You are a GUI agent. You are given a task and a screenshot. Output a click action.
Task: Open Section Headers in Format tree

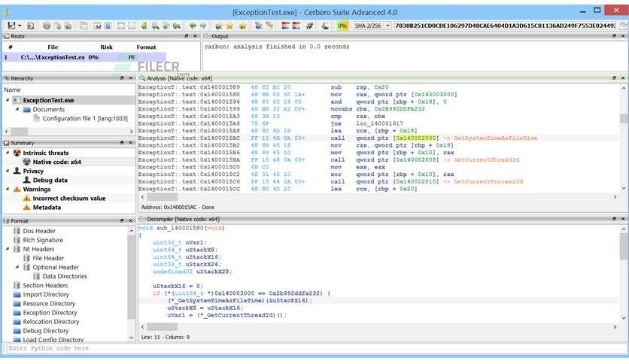[45, 286]
